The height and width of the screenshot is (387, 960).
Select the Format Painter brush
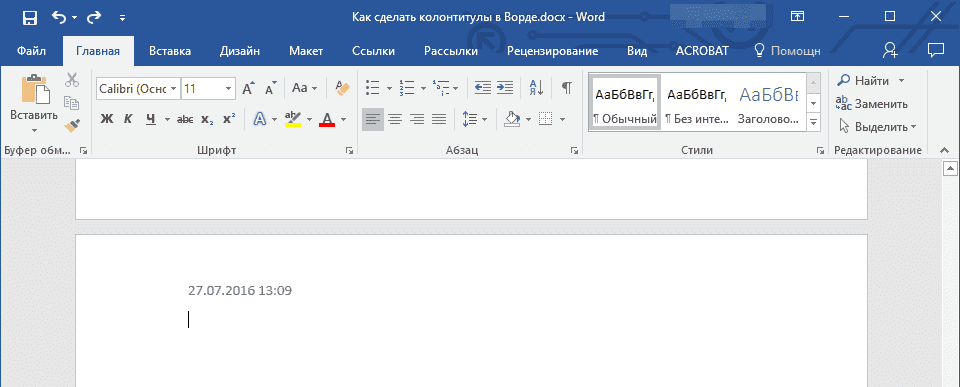coord(72,126)
